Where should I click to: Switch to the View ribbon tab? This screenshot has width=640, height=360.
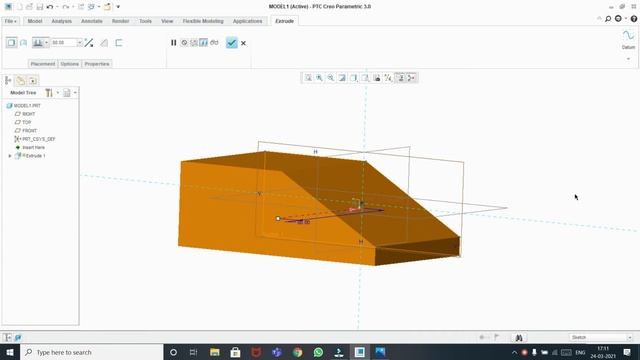coord(167,21)
